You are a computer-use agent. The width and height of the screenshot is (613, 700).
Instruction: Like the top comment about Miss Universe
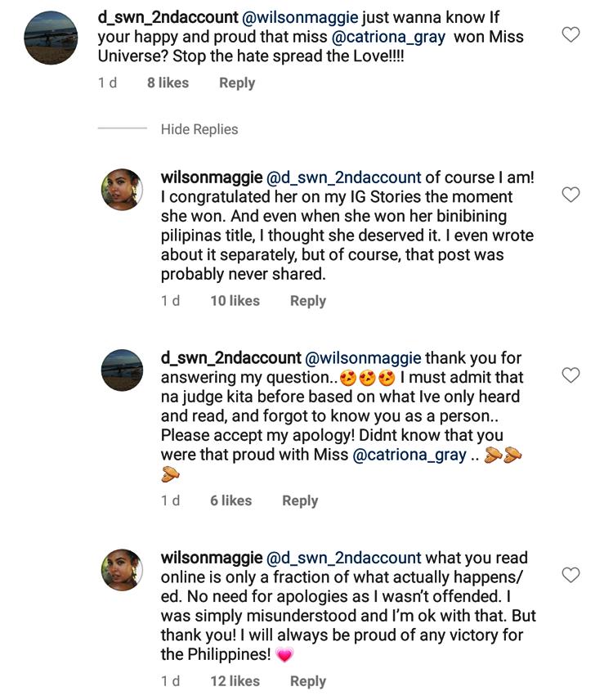[571, 34]
